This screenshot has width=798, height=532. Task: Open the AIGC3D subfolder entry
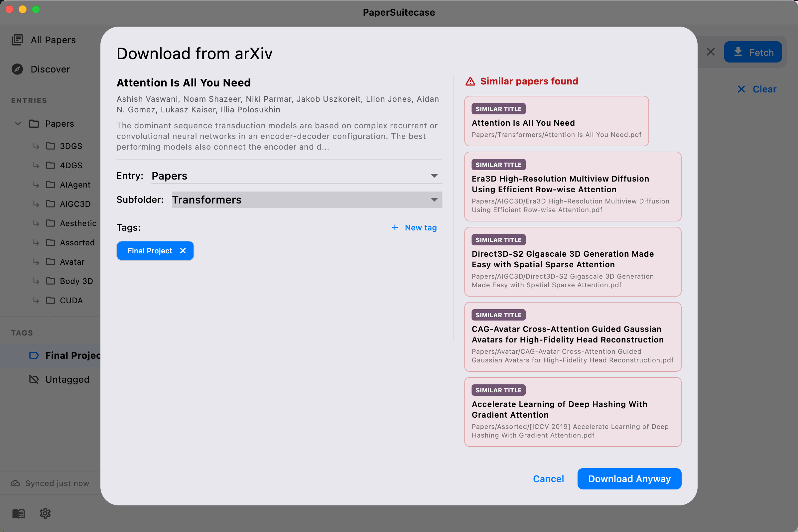pyautogui.click(x=75, y=204)
